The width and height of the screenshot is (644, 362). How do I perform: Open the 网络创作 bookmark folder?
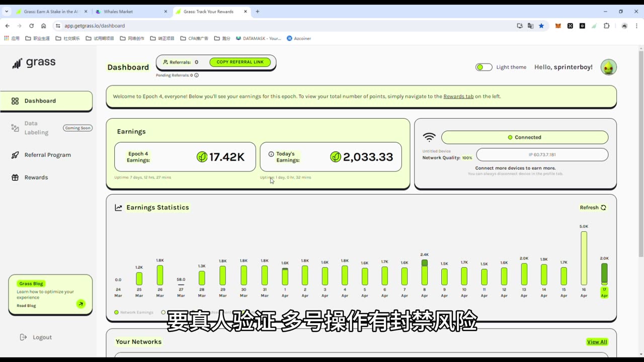pos(132,38)
